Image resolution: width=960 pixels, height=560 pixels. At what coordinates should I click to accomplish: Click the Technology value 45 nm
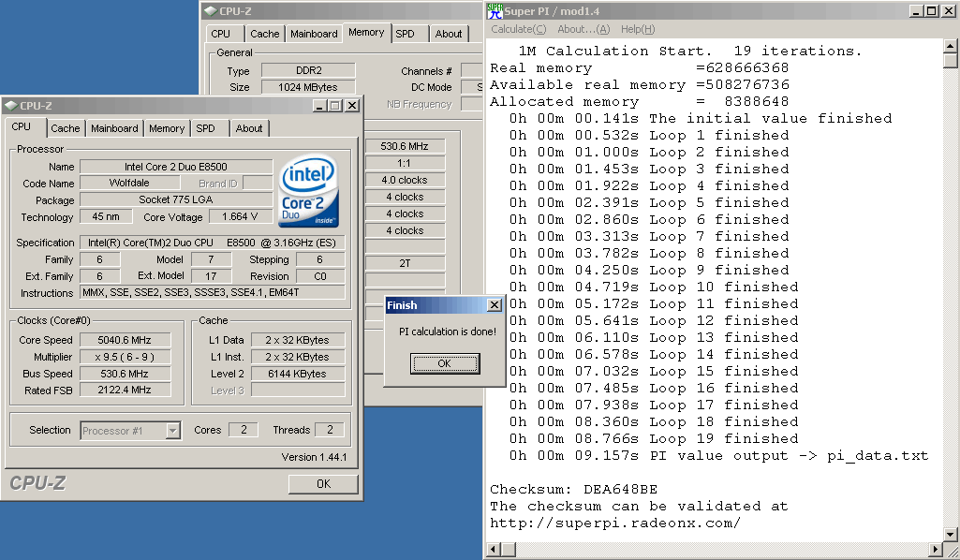[106, 216]
